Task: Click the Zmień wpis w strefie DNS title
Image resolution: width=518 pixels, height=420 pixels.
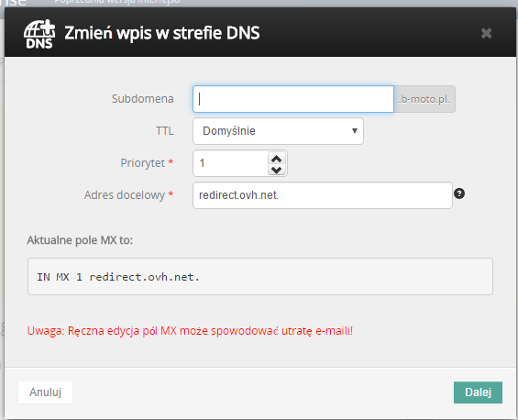Action: click(162, 33)
